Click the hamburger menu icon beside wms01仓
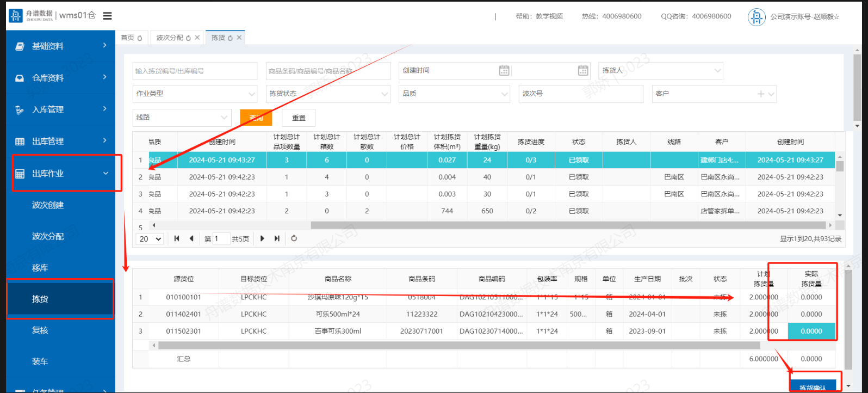 point(108,16)
